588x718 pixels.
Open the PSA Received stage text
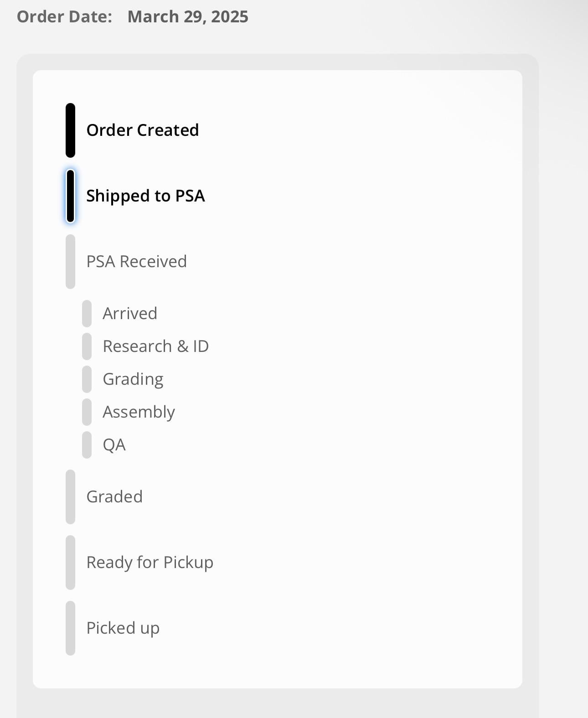pyautogui.click(x=137, y=262)
